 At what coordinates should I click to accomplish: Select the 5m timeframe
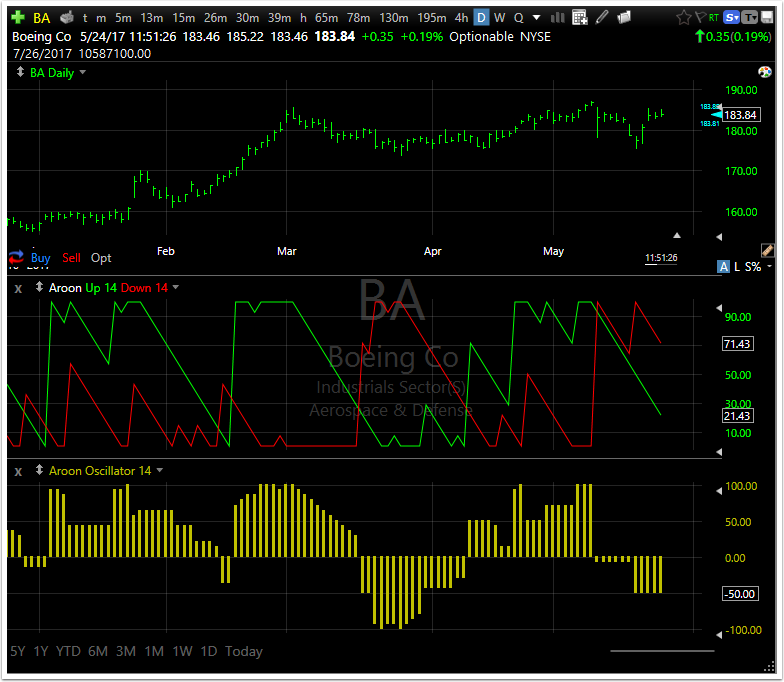click(123, 18)
